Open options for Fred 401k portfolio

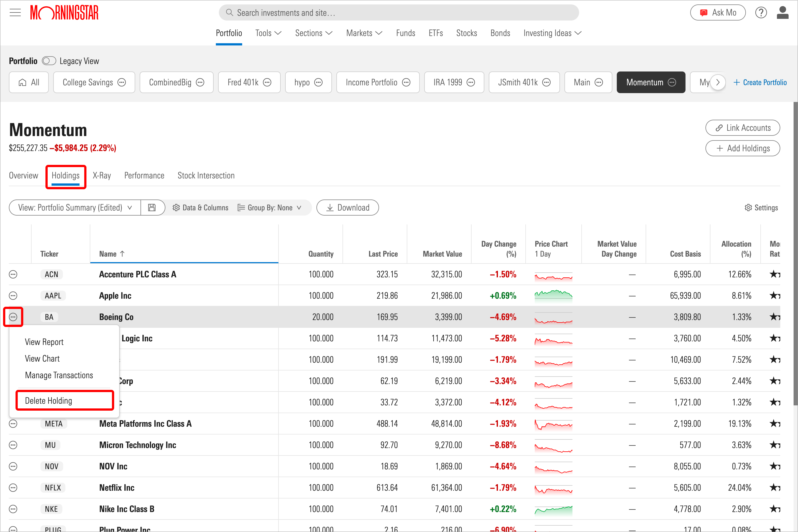tap(267, 83)
